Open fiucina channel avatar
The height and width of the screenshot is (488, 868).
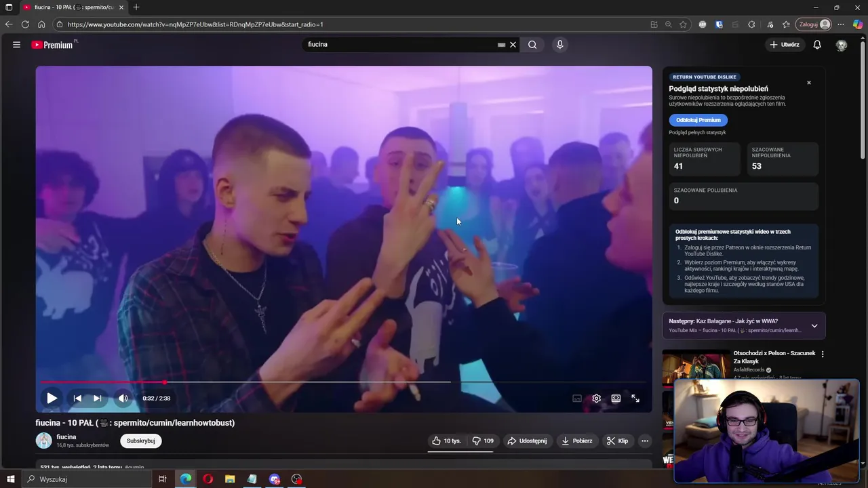[43, 441]
